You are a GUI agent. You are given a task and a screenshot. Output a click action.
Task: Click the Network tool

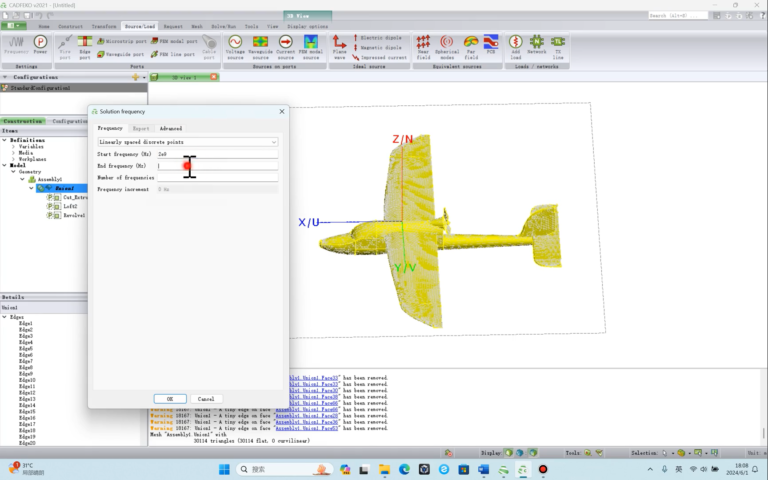[537, 44]
